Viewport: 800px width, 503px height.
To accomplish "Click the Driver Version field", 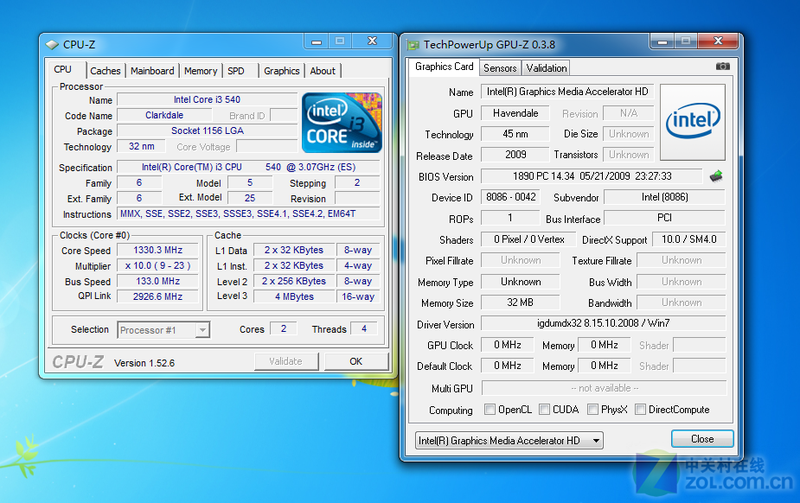I will pos(603,323).
